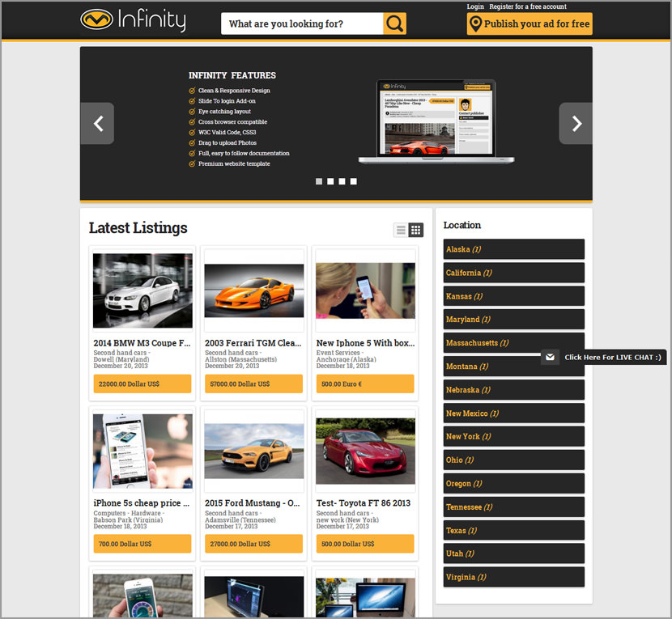This screenshot has width=672, height=619.
Task: Jump to the fourth slider dot
Action: click(353, 181)
